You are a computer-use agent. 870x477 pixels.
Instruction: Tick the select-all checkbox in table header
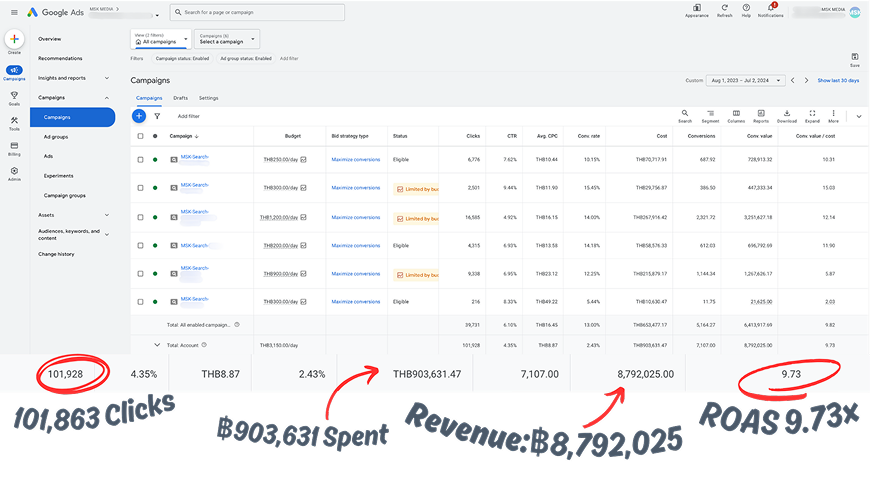coord(140,136)
